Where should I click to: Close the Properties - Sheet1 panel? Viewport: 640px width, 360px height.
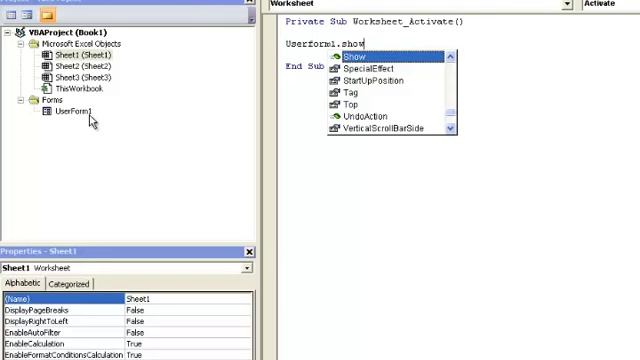249,252
